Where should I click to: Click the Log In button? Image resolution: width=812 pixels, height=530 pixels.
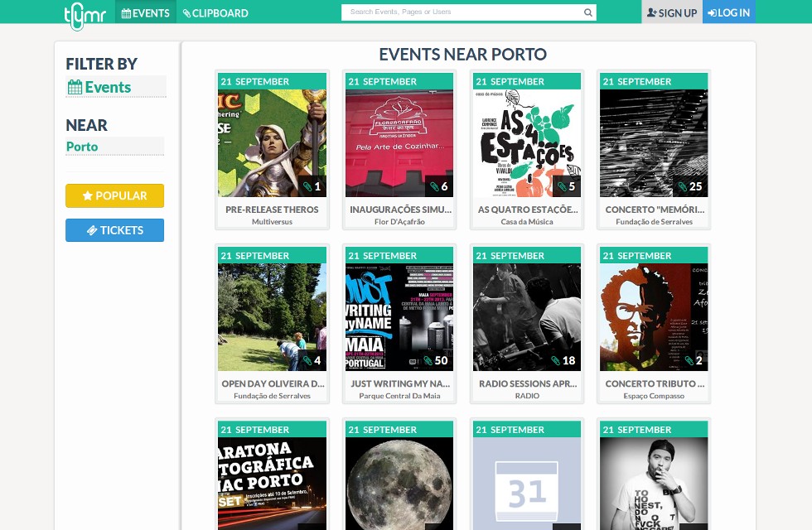(728, 12)
